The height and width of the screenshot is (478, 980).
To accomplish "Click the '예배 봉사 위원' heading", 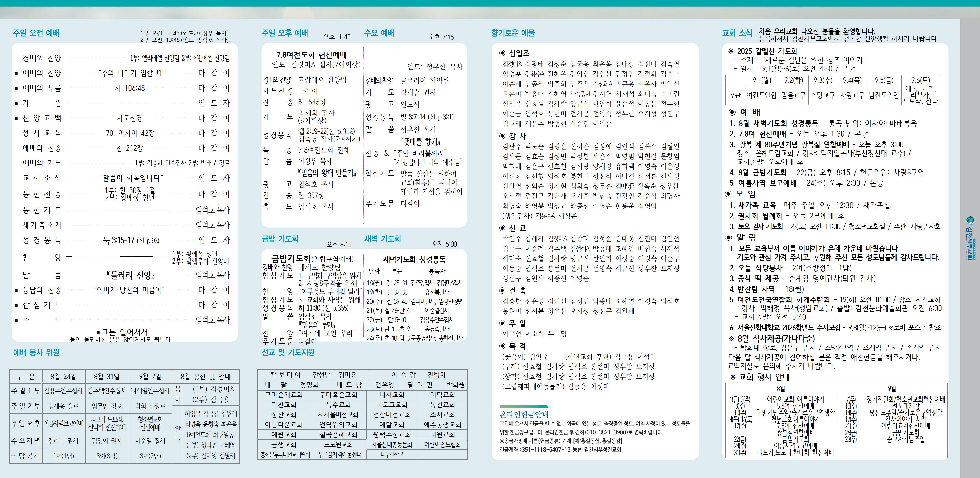I will pyautogui.click(x=36, y=352).
